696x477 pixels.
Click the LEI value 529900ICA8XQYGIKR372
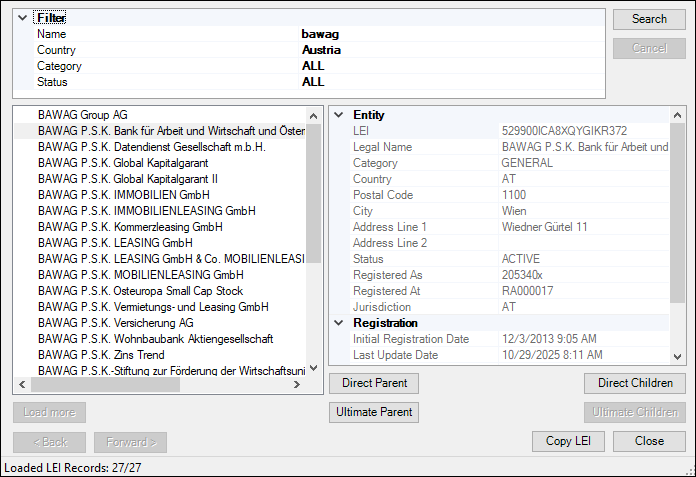point(584,131)
